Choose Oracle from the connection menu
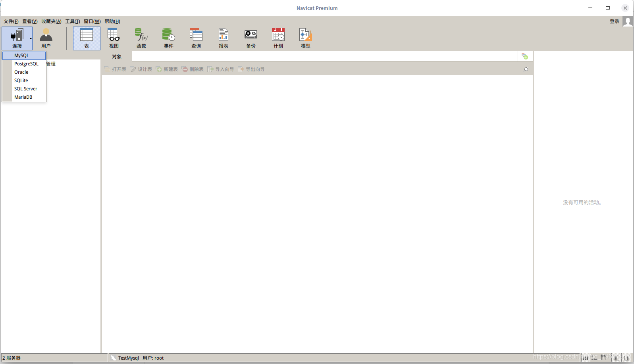This screenshot has width=634, height=364. coord(24,72)
